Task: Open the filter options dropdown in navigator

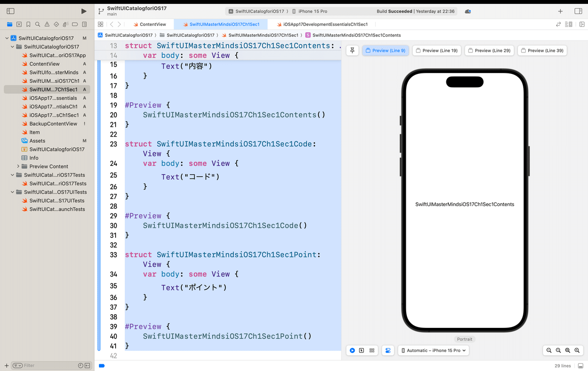Action: (x=18, y=366)
